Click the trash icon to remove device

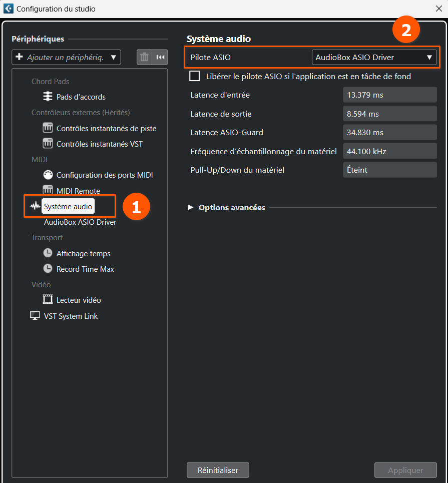tap(144, 57)
